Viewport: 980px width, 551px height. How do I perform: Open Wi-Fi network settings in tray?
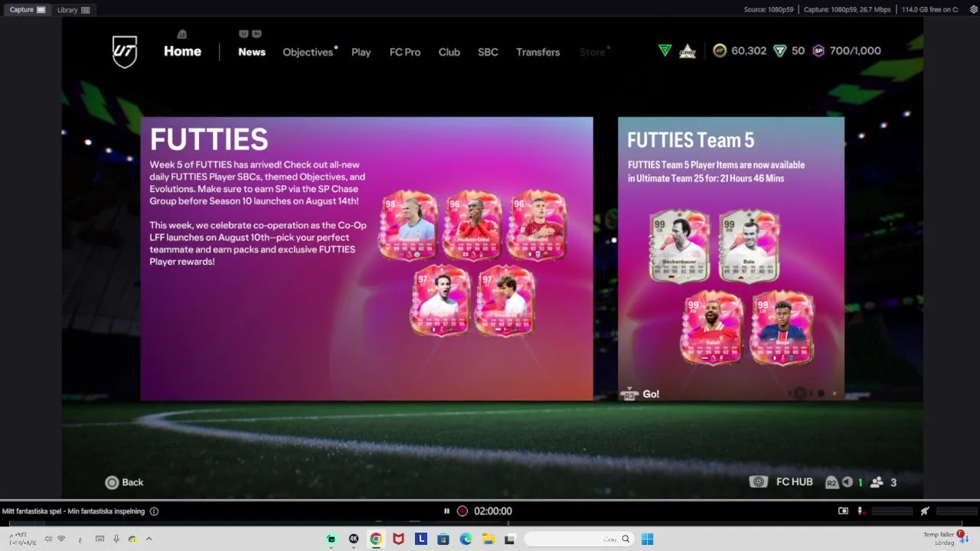[x=61, y=539]
